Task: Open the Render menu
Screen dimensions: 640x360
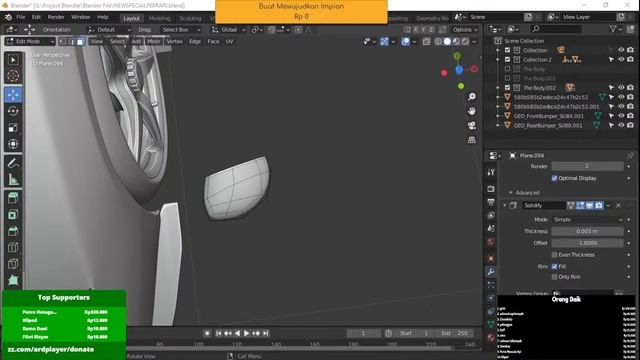Action: coord(56,17)
